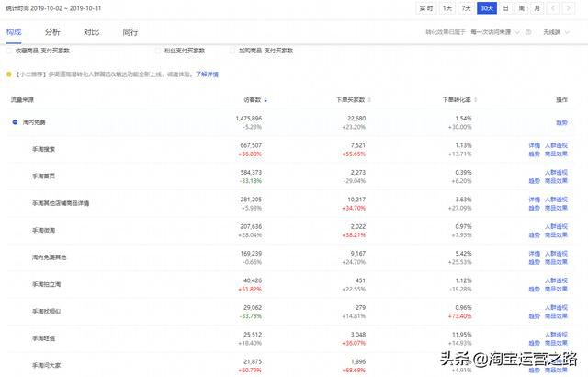The height and width of the screenshot is (377, 588).
Task: Switch to the 同行 tab
Action: tap(130, 32)
